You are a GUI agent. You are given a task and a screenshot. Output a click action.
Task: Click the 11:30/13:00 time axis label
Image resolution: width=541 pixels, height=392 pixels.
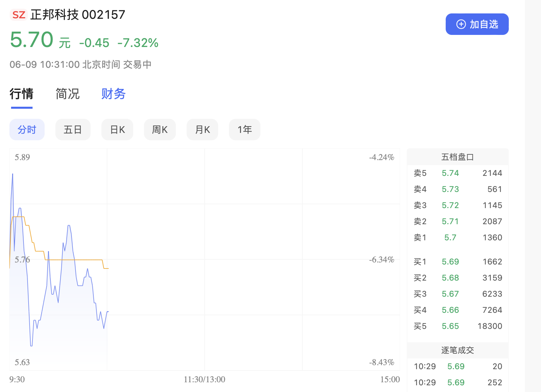click(x=204, y=379)
